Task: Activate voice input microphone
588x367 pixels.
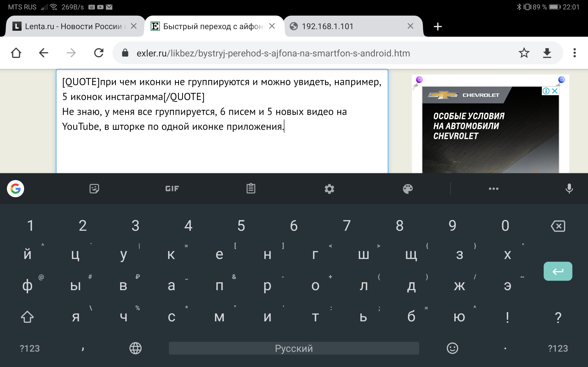Action: click(569, 189)
